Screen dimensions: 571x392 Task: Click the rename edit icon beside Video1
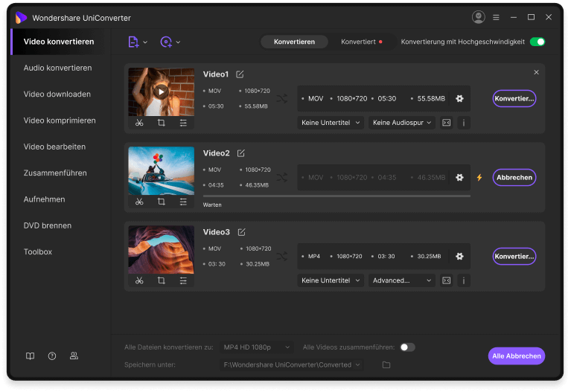pos(240,74)
